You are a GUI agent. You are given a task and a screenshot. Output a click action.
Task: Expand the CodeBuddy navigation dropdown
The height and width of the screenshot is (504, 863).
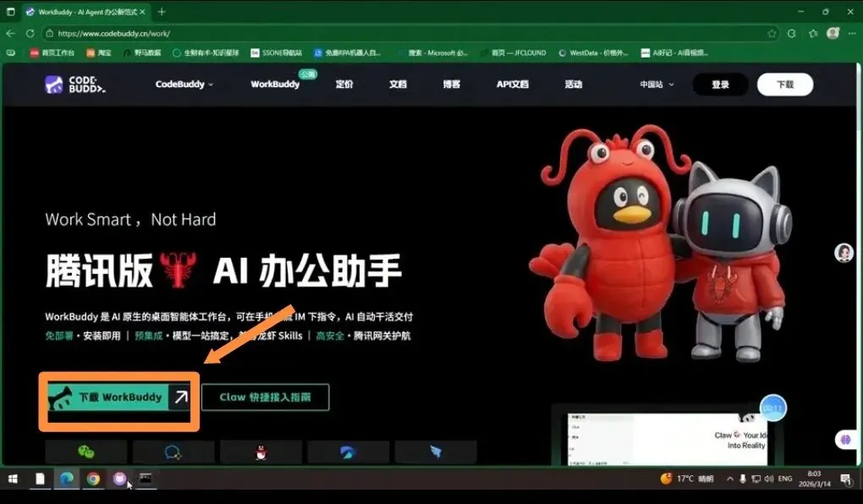[184, 85]
